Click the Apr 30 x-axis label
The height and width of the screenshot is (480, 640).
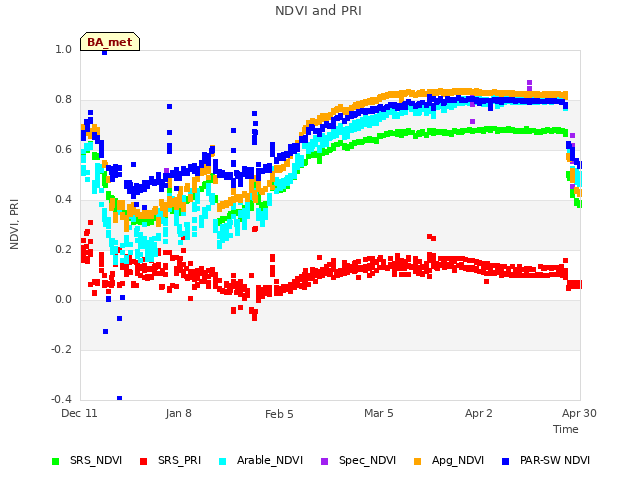(x=579, y=413)
